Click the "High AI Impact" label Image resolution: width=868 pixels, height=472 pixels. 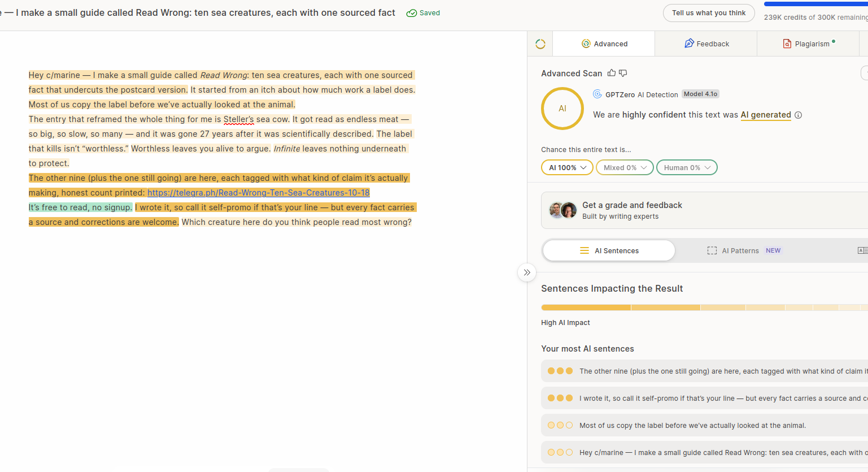(x=565, y=323)
